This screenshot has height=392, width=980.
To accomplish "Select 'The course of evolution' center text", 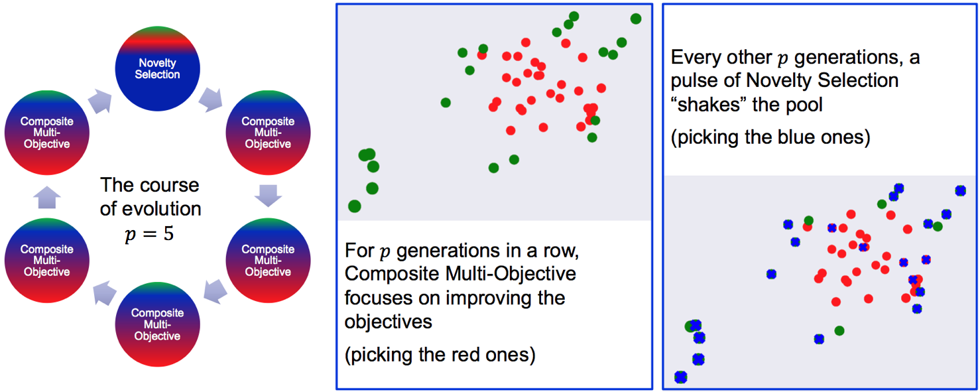I will point(151,196).
